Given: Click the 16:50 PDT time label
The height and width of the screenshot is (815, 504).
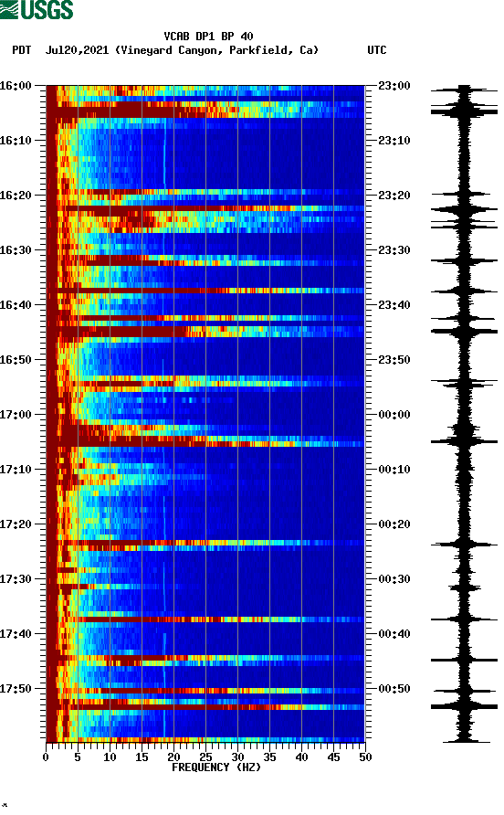Looking at the screenshot, I should (16, 360).
